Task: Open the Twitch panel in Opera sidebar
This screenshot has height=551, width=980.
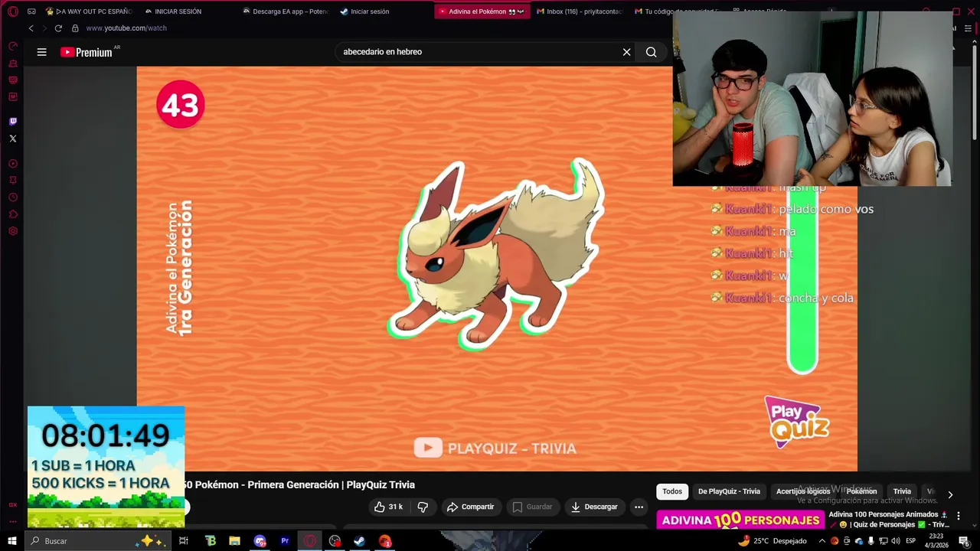Action: point(13,121)
